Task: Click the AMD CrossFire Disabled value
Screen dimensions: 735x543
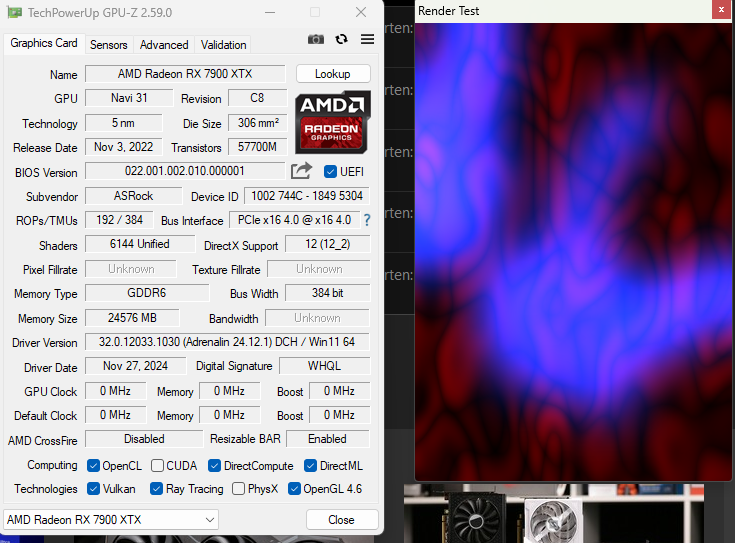Action: coord(144,439)
